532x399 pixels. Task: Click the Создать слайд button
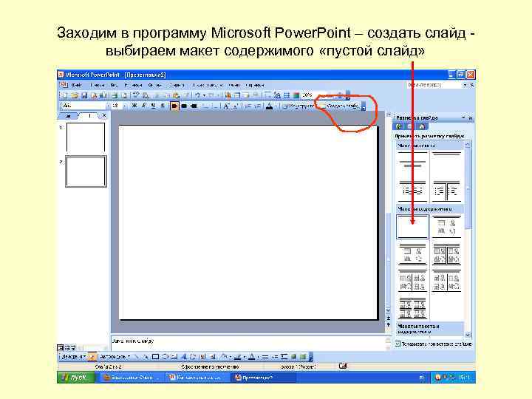click(x=339, y=106)
